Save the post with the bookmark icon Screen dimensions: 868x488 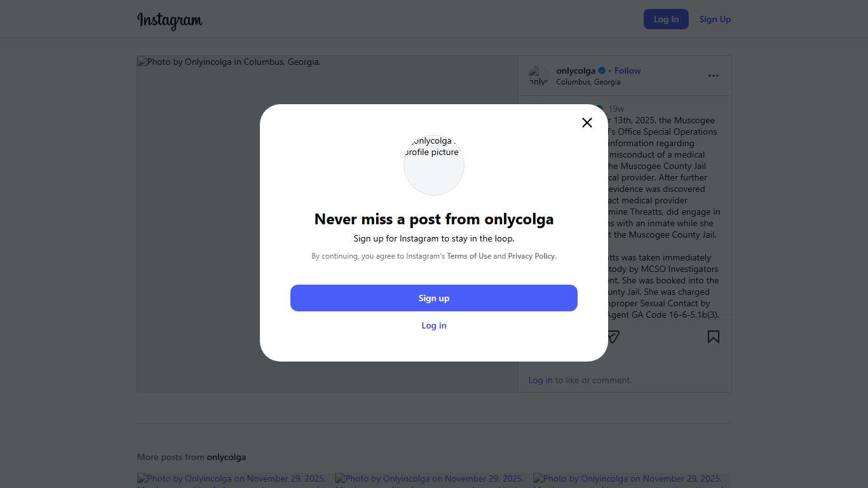714,337
